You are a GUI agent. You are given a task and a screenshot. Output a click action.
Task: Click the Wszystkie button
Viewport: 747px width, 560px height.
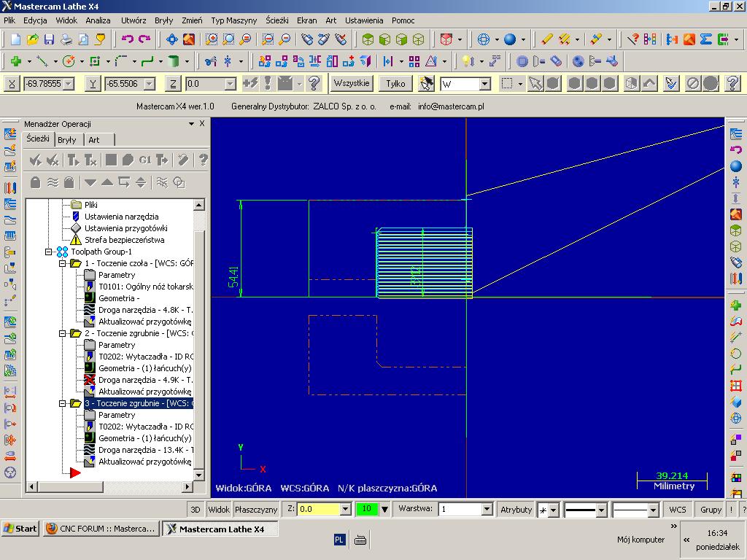tap(351, 83)
